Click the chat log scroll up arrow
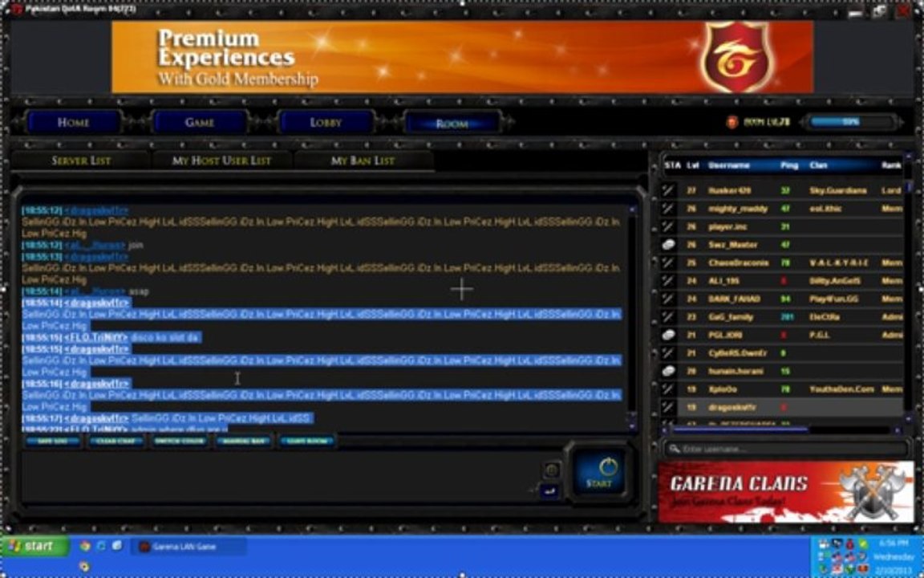This screenshot has height=578, width=924. pos(632,210)
